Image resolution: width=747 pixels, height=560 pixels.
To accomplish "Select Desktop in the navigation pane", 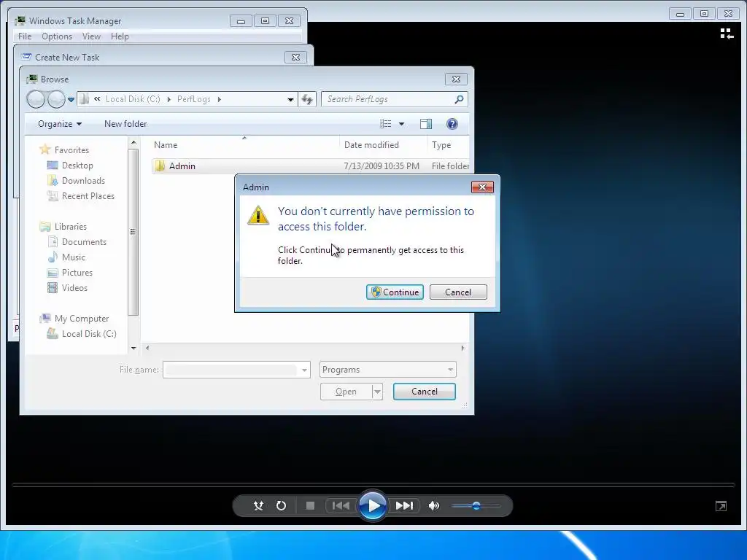I will click(77, 166).
